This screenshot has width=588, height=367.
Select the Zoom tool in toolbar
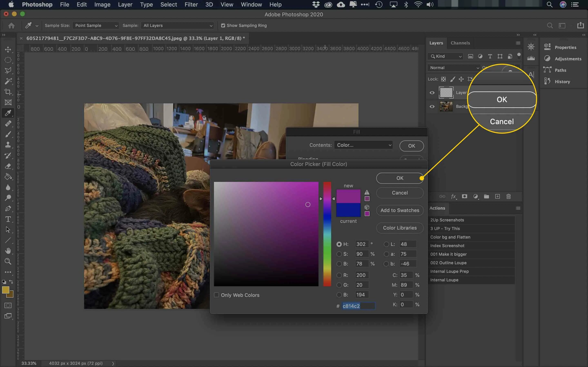8,261
